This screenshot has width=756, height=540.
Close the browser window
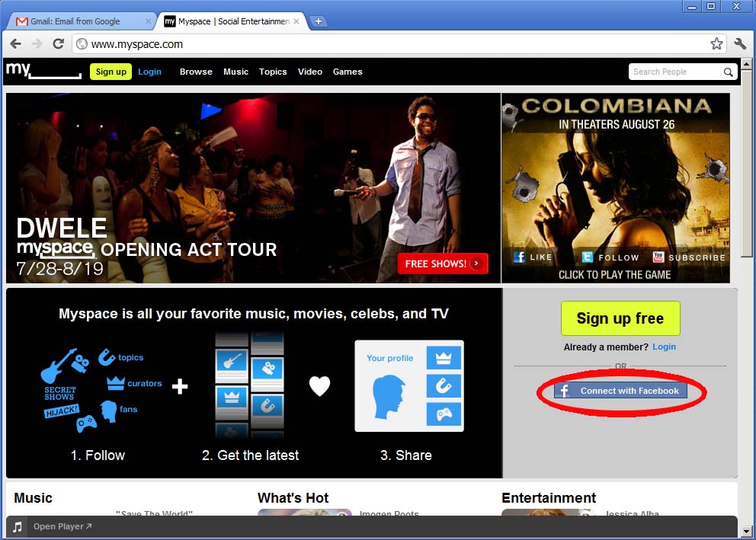tap(736, 6)
